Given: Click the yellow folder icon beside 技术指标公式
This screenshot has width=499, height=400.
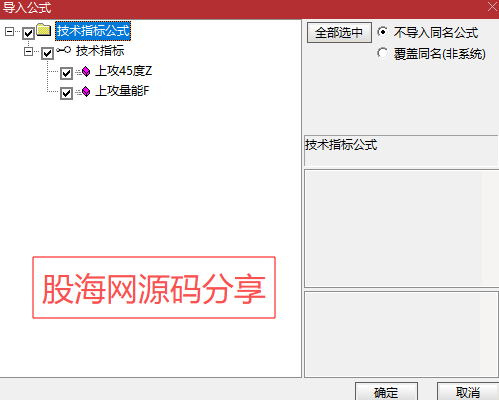Looking at the screenshot, I should point(44,30).
